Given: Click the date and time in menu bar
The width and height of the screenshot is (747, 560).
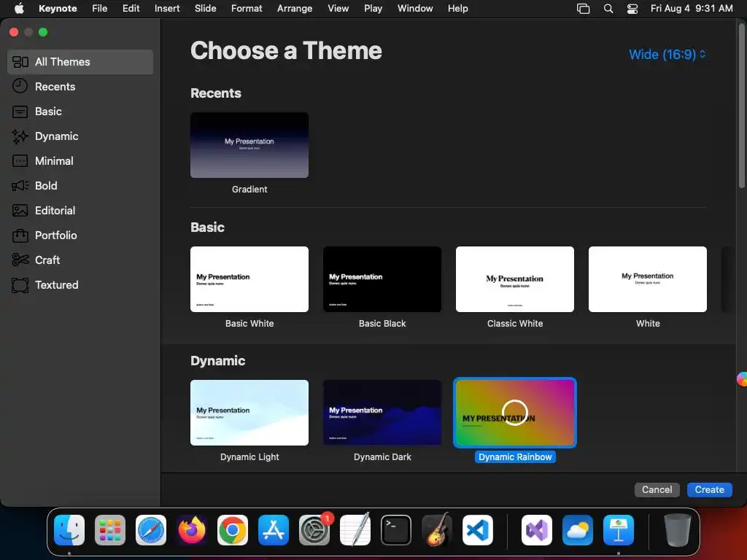Looking at the screenshot, I should pyautogui.click(x=692, y=8).
